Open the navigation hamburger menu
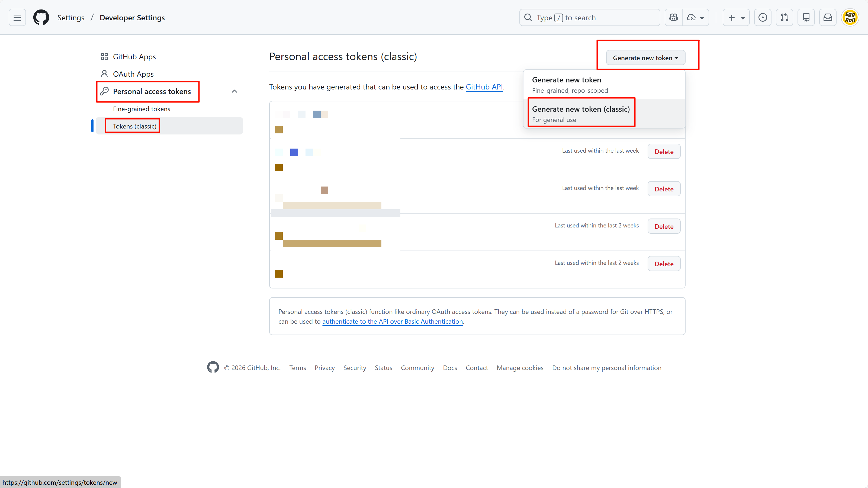868x488 pixels. (17, 17)
